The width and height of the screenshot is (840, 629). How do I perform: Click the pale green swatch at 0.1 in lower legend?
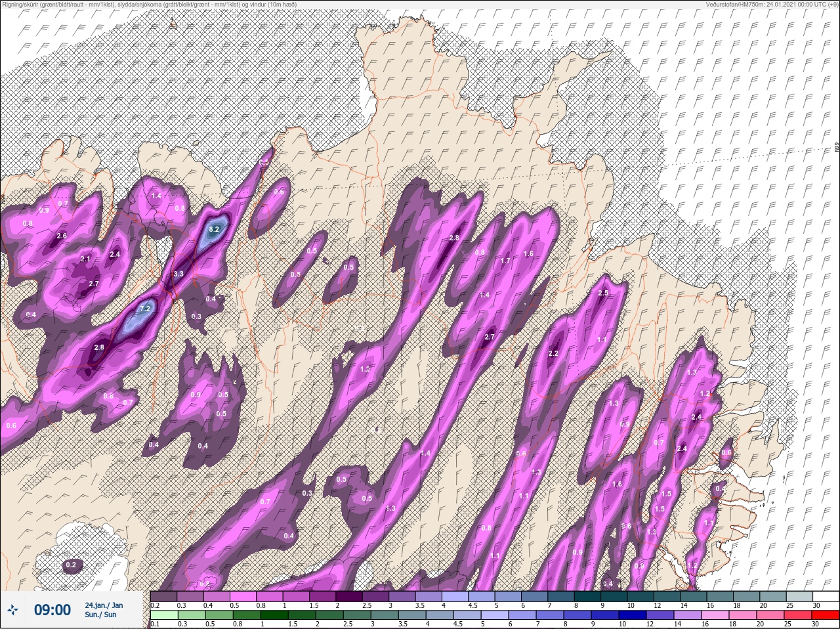(163, 615)
